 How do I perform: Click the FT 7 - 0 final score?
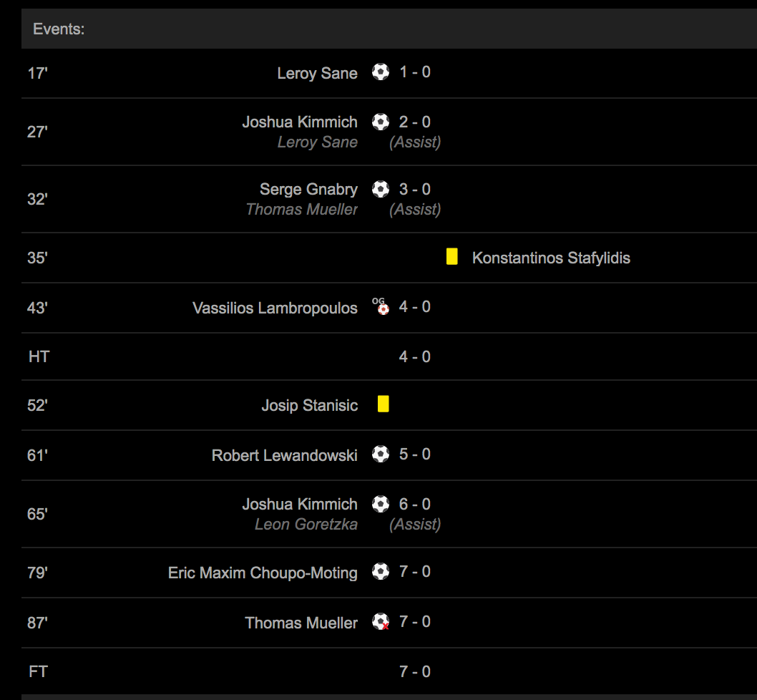(x=414, y=671)
